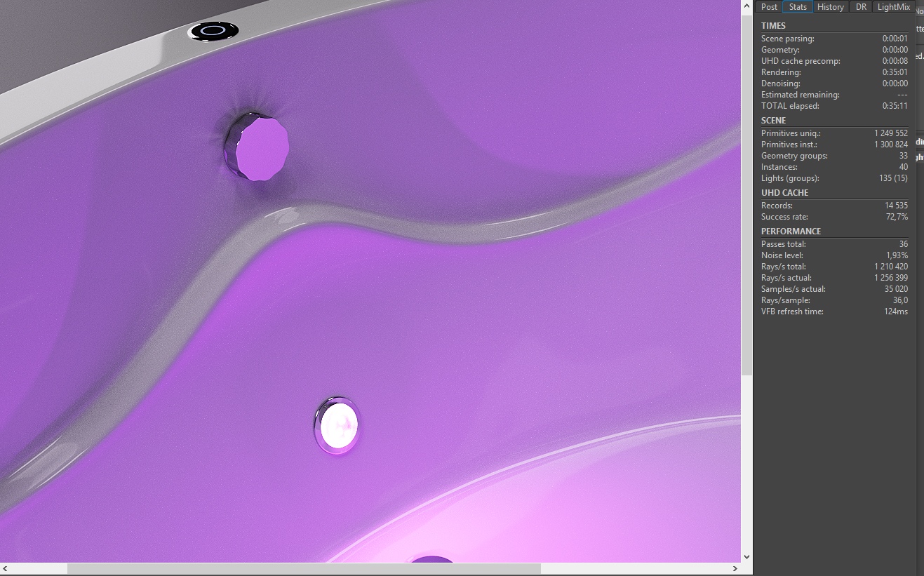The height and width of the screenshot is (576, 924).
Task: Click the Primitives uniq. value 1 249 552
Action: tap(891, 134)
